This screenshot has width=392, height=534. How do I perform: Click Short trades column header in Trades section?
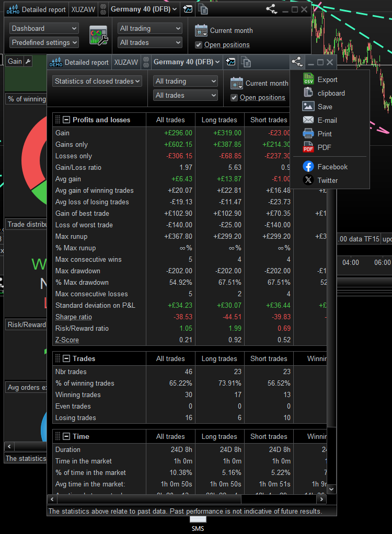(x=269, y=358)
